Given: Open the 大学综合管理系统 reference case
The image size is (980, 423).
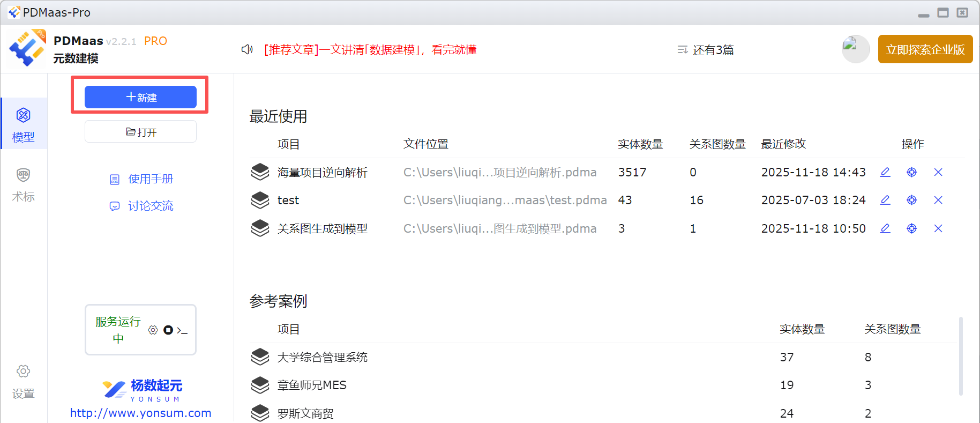Looking at the screenshot, I should 322,357.
